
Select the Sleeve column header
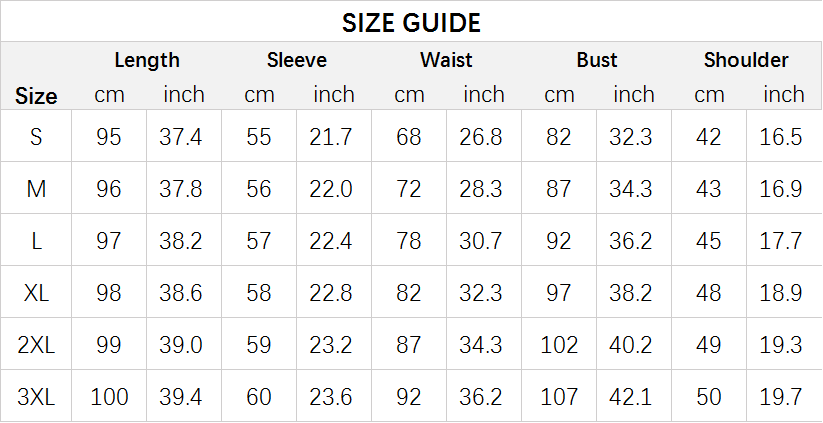tap(297, 60)
